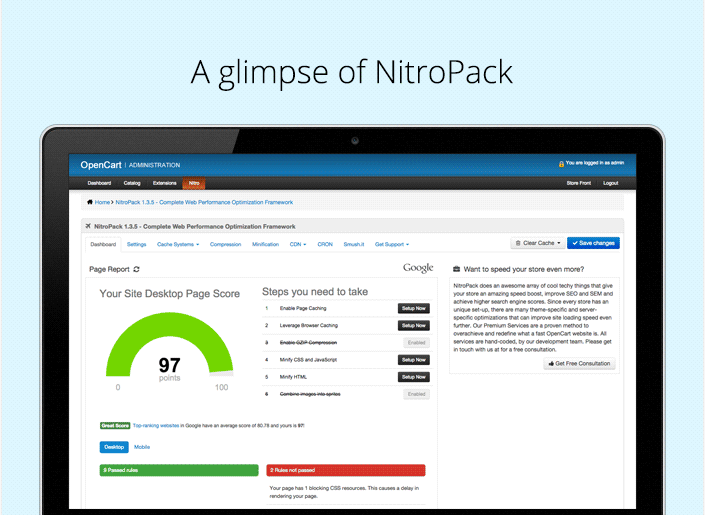Switch to the Compression tab

(225, 244)
